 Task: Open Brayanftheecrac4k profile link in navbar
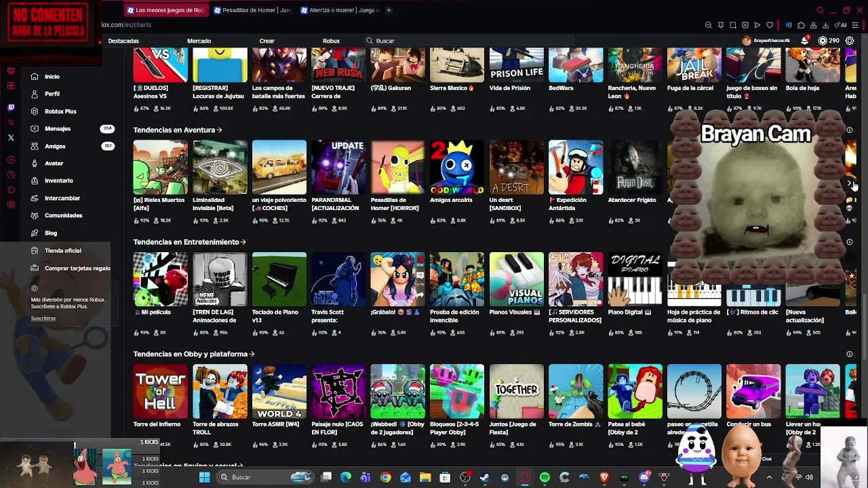pyautogui.click(x=766, y=41)
